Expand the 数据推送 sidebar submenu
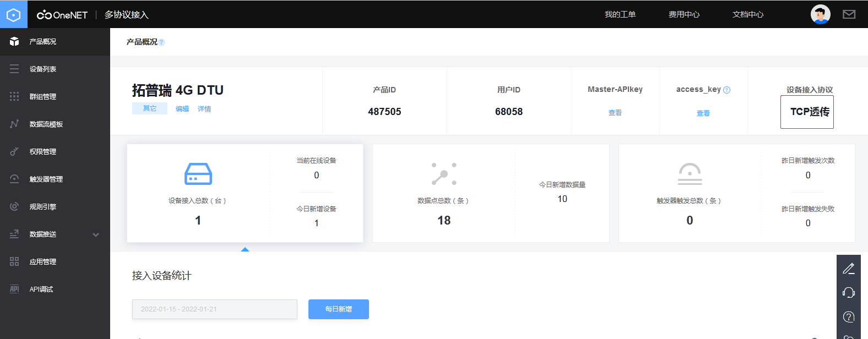Viewport: 868px width, 339px height. 96,234
